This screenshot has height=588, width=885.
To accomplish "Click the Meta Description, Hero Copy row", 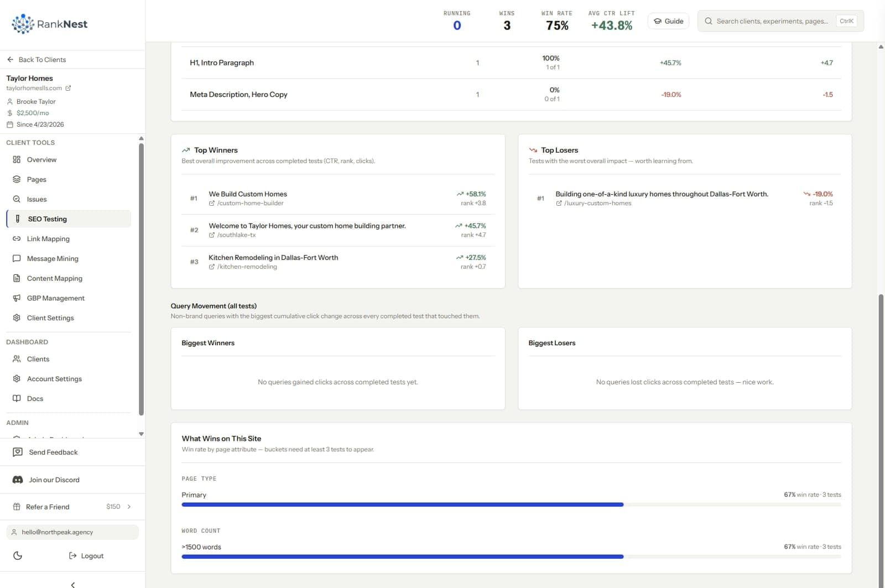I will pyautogui.click(x=511, y=95).
